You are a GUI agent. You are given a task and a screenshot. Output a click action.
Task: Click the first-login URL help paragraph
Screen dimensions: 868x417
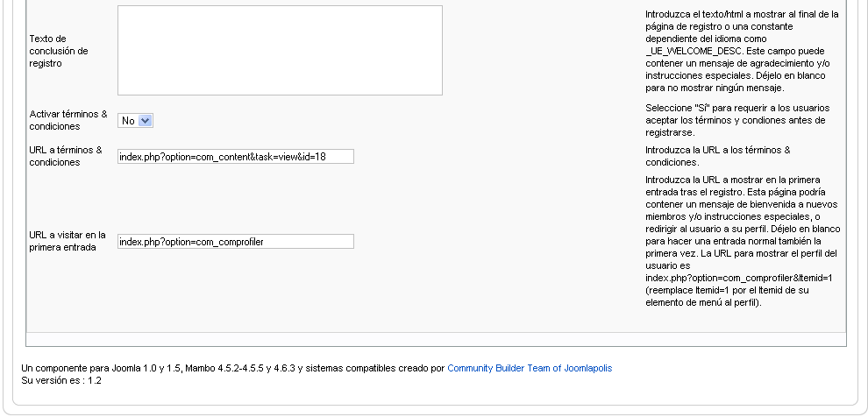coord(743,241)
